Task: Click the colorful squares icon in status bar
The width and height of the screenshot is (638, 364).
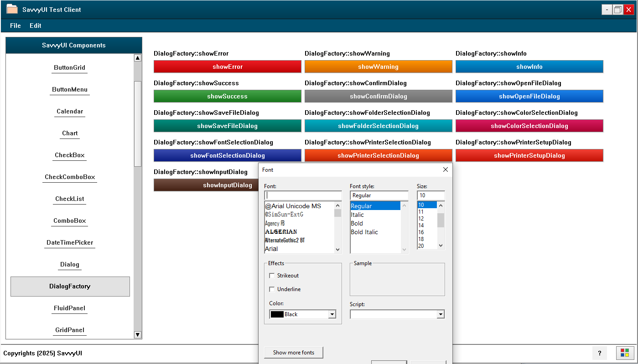Action: [x=625, y=353]
